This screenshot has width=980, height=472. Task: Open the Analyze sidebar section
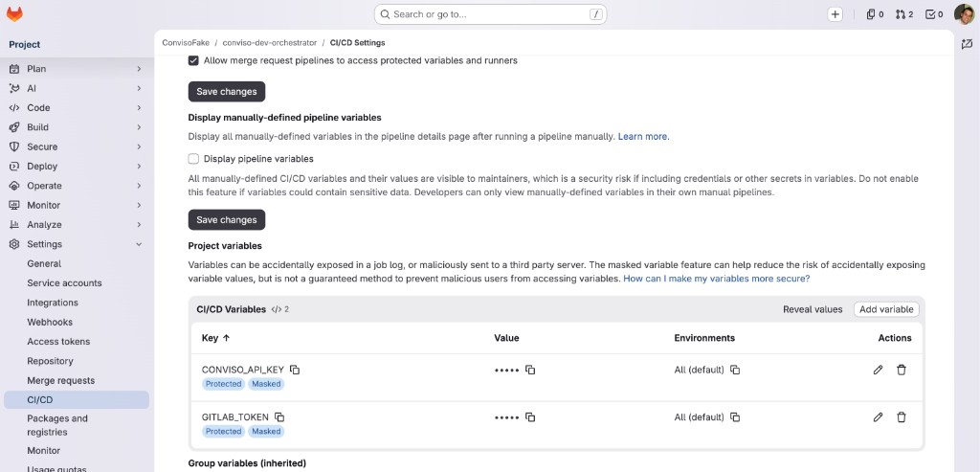click(x=77, y=224)
